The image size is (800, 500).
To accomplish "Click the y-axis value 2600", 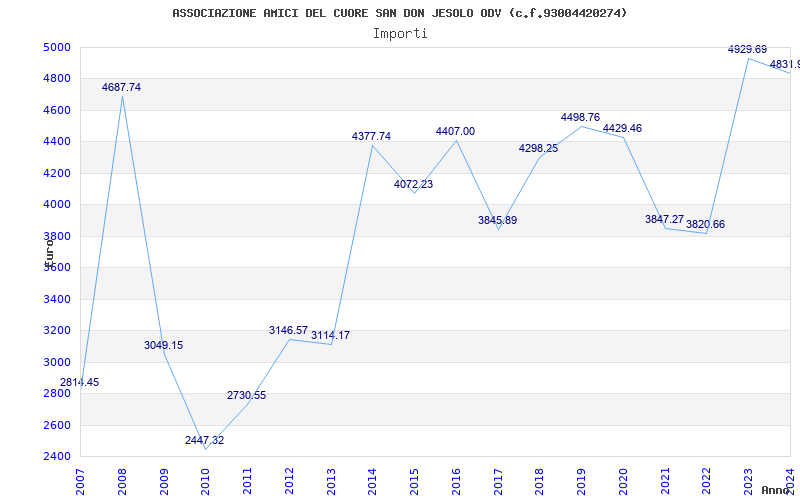I will 58,425.
